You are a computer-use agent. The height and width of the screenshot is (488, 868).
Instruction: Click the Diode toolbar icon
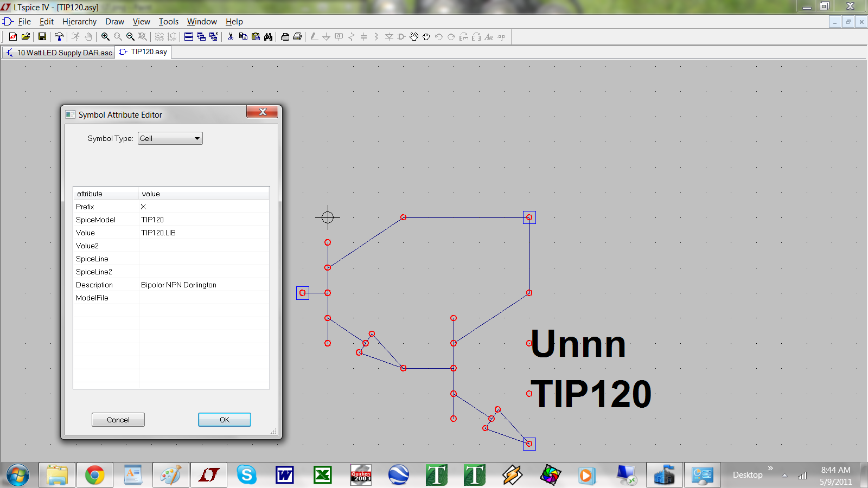pyautogui.click(x=389, y=36)
